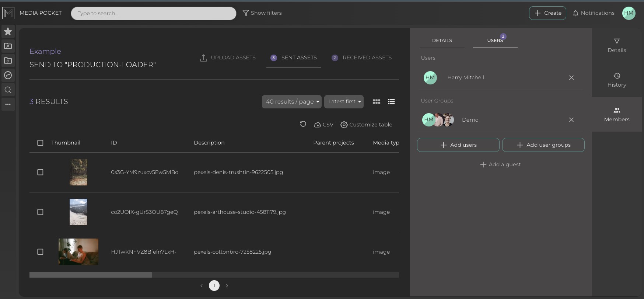Open more options ellipsis in sidebar
The width and height of the screenshot is (644, 299).
click(8, 104)
